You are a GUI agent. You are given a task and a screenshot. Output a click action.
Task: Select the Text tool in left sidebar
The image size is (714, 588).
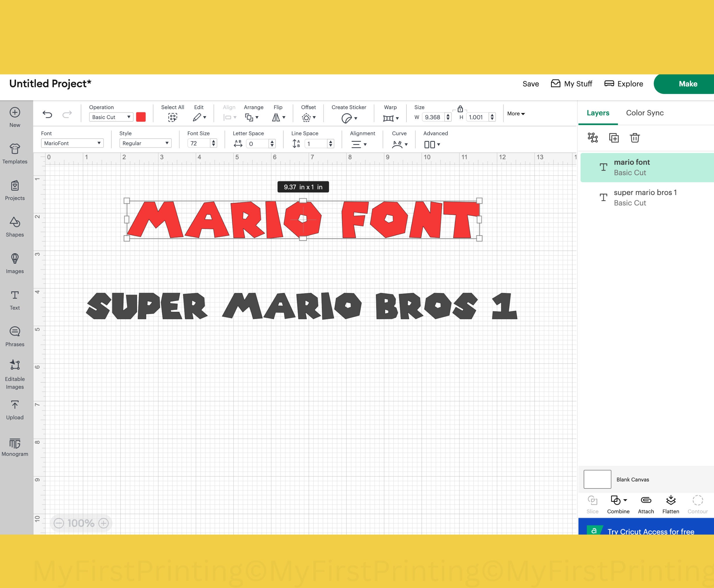pos(15,300)
